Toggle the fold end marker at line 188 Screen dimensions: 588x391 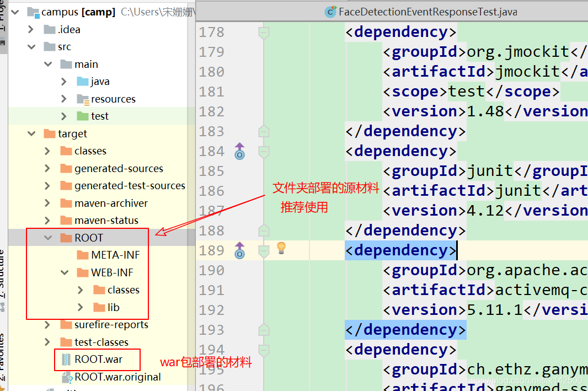pos(264,230)
